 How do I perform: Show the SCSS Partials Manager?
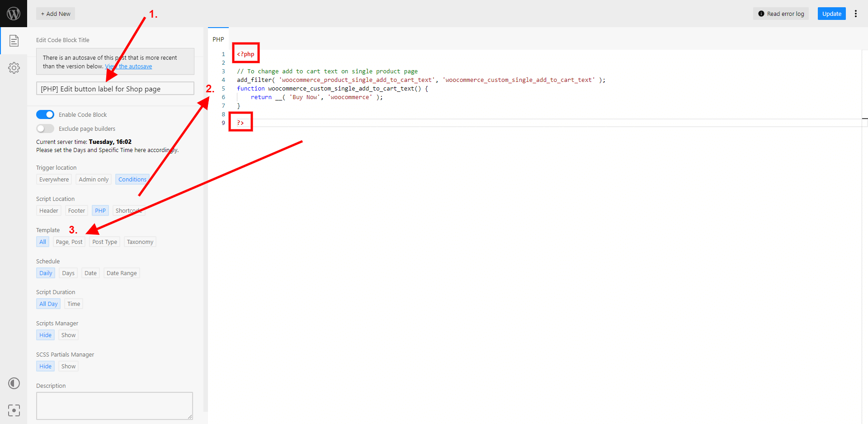68,367
